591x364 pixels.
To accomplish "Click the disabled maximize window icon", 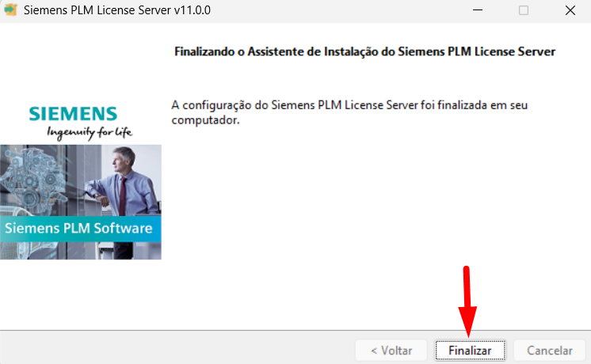I will pos(524,10).
